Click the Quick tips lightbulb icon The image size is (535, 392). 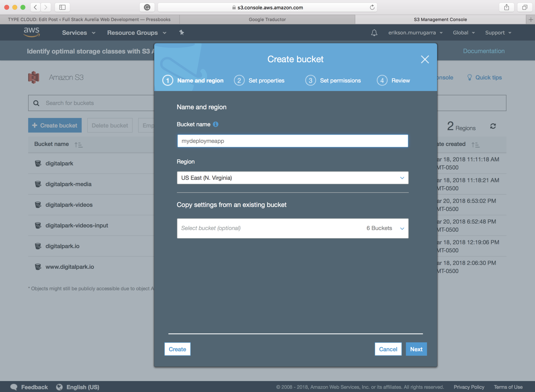469,78
